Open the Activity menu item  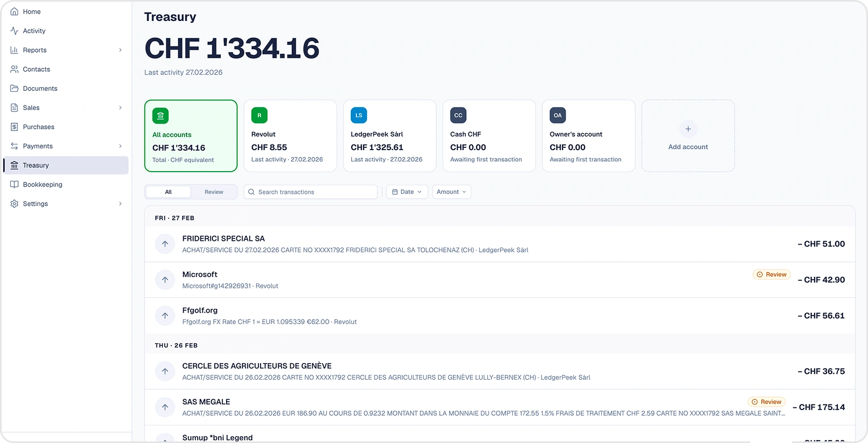click(66, 31)
